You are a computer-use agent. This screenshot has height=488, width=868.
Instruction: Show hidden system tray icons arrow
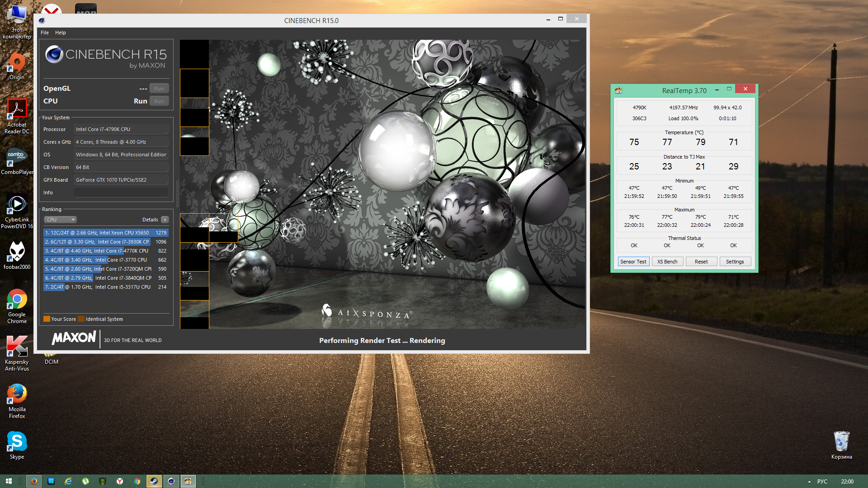[809, 482]
